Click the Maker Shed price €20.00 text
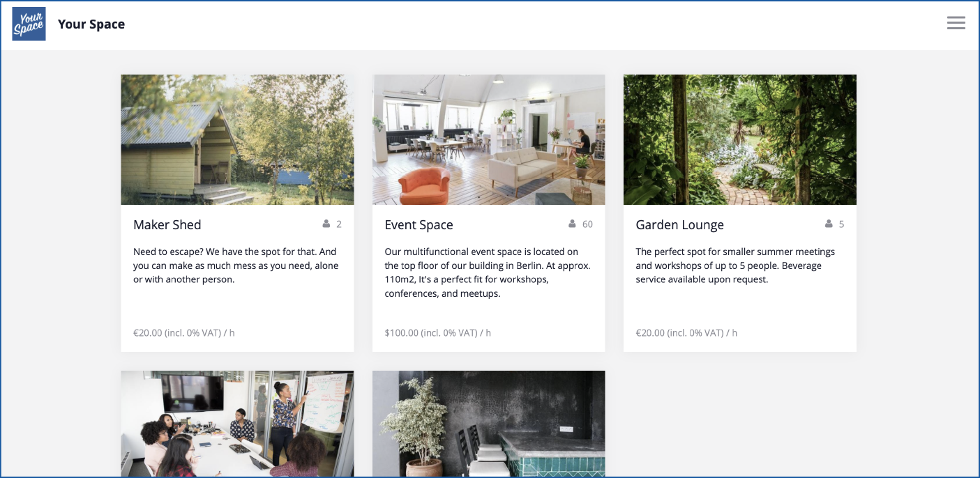 point(184,333)
